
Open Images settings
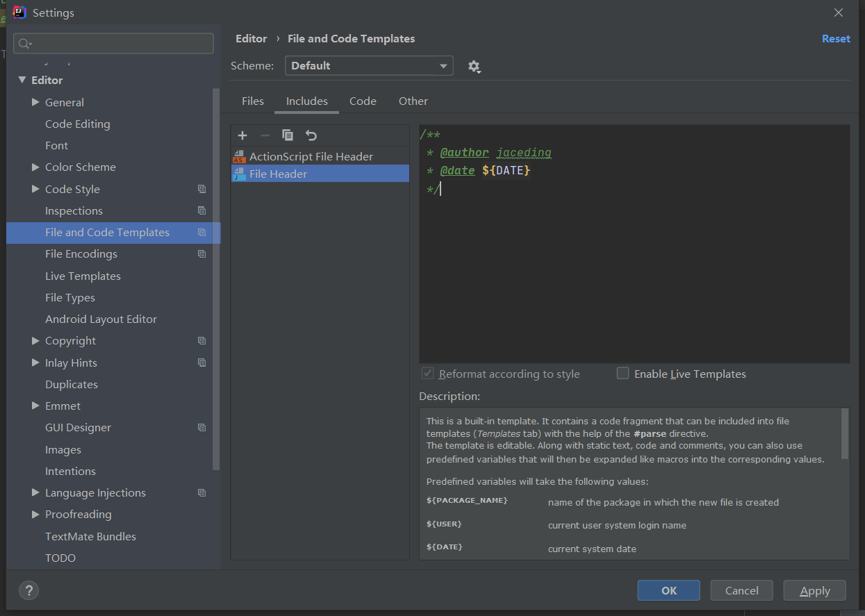point(63,450)
